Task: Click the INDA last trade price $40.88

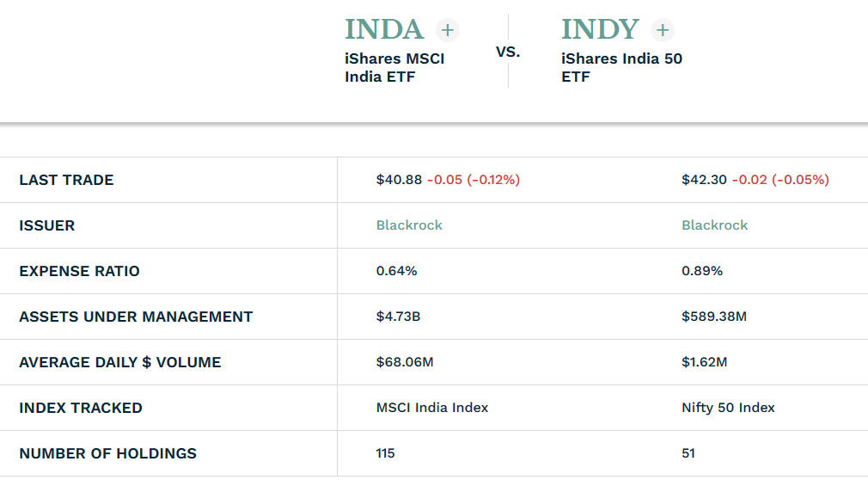Action: [x=399, y=180]
